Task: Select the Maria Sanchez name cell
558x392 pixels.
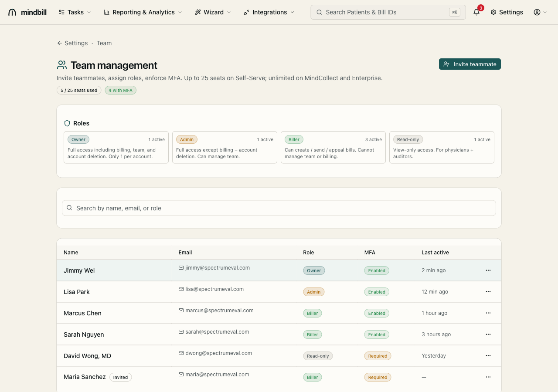Action: click(x=85, y=377)
